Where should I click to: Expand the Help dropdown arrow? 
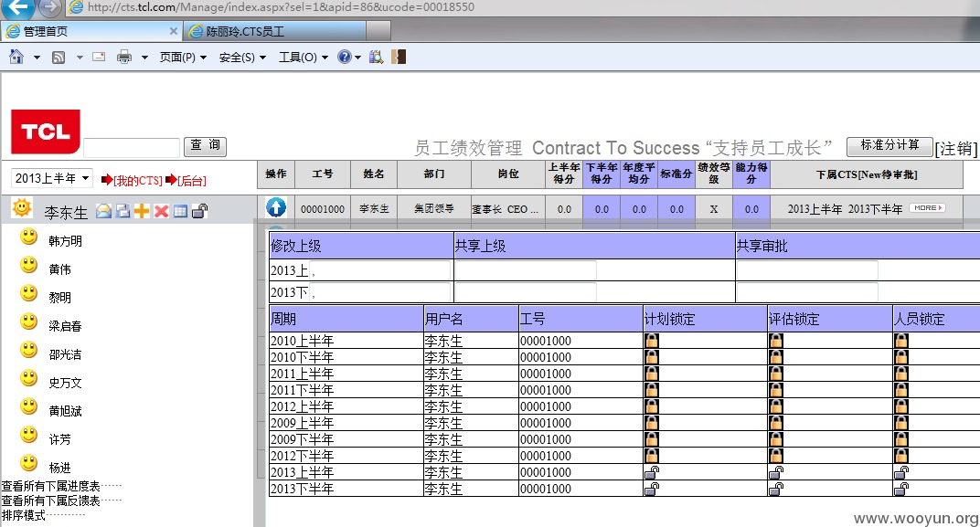(357, 58)
